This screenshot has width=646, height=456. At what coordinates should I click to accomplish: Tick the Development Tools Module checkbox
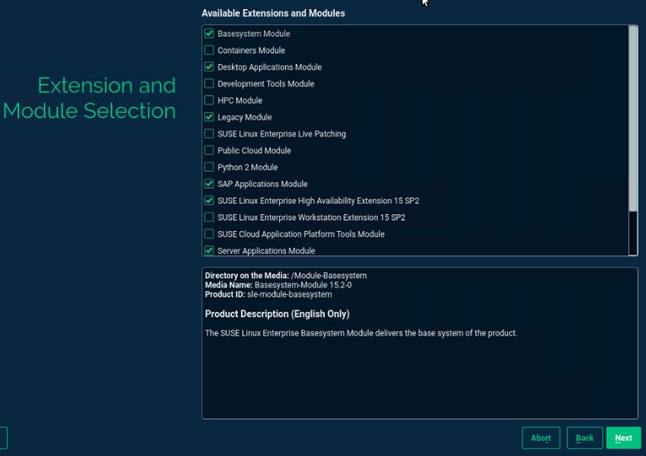209,84
